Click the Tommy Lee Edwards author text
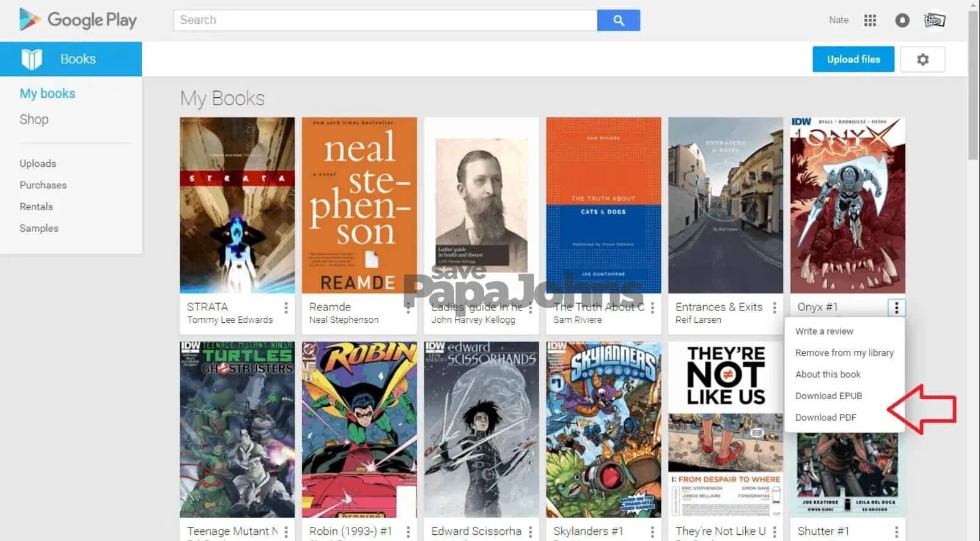Screen dimensions: 980x541 tap(230, 320)
